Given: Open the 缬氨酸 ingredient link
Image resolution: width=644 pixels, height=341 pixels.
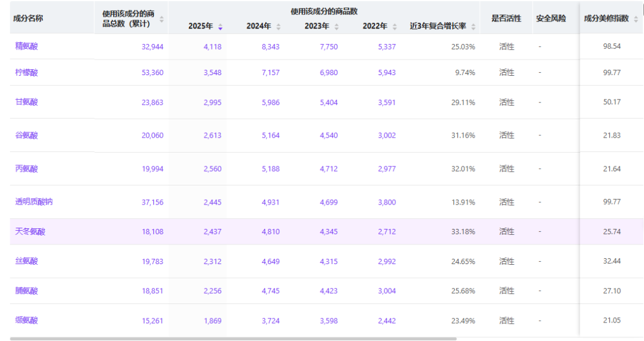Looking at the screenshot, I should (x=26, y=320).
